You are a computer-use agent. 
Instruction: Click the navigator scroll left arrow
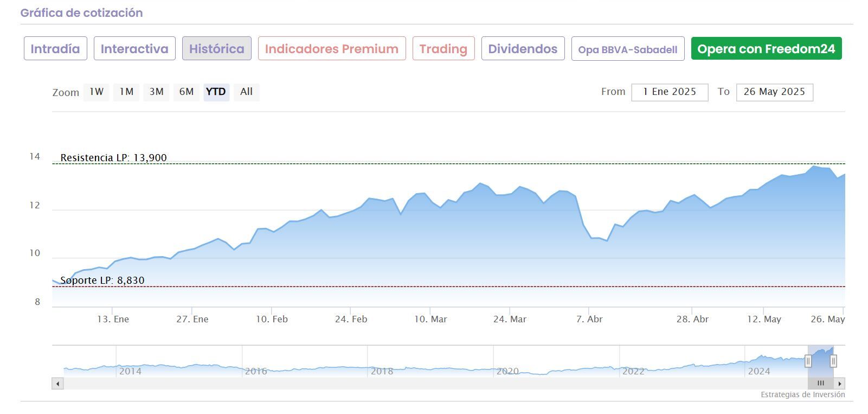[x=57, y=384]
